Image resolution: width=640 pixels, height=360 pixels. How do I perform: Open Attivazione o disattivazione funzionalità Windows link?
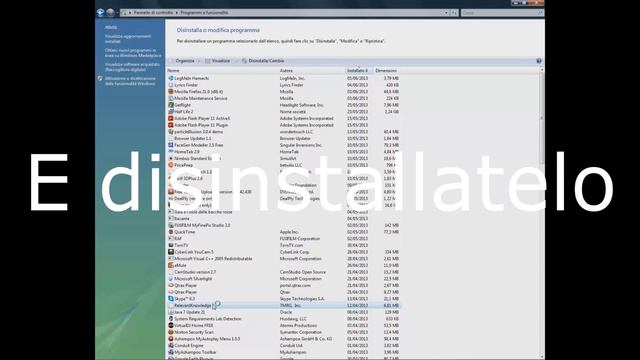130,81
